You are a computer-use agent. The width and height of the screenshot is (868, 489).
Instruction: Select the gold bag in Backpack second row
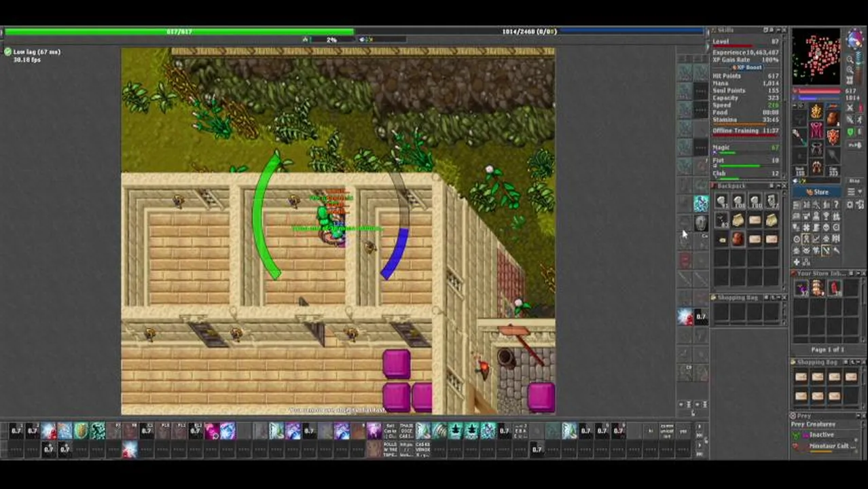coord(738,221)
